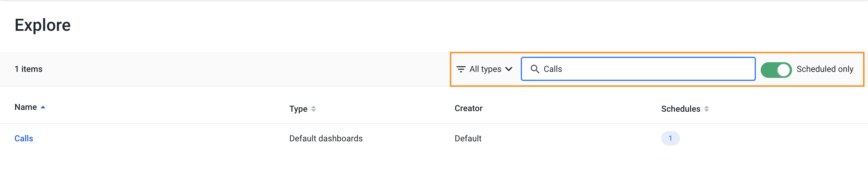Screen dimensions: 868x186
Task: Click the 1 items count label
Action: (28, 69)
